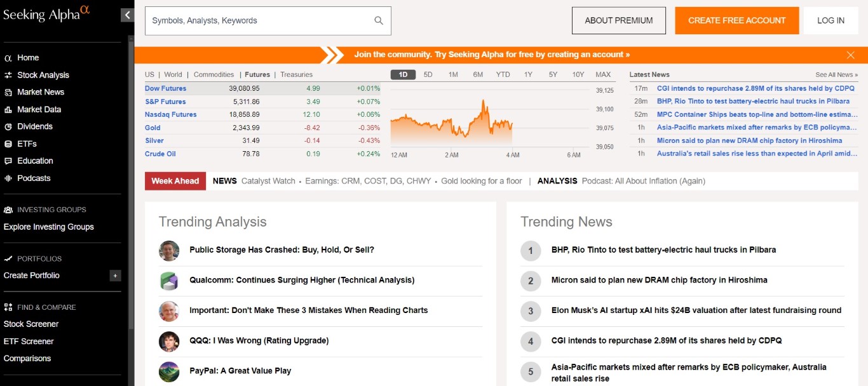The image size is (868, 386).
Task: Click the Qualcomm article author avatar
Action: point(169,281)
